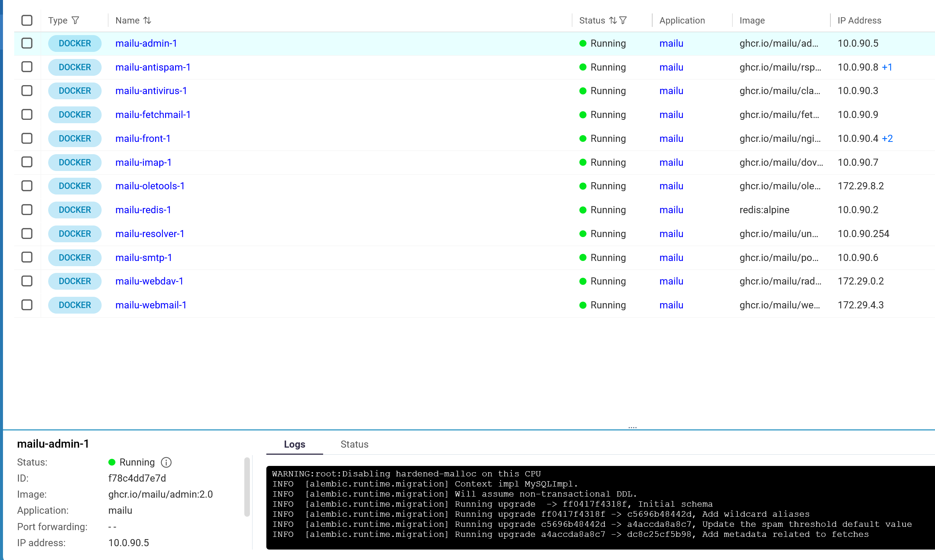Open mailu application link in mailu-redis-1 row
Viewport: 935px width, 560px height.
click(671, 210)
